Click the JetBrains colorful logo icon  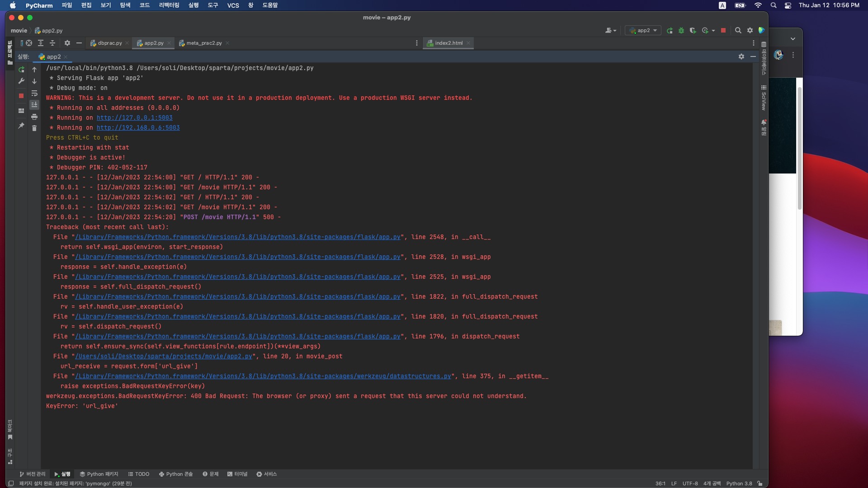[x=762, y=30]
